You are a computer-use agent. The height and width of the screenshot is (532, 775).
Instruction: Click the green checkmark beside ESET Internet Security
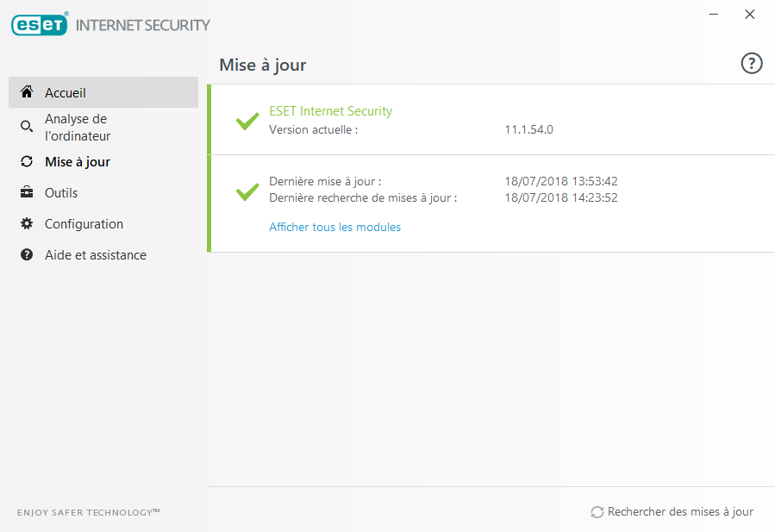coord(247,121)
